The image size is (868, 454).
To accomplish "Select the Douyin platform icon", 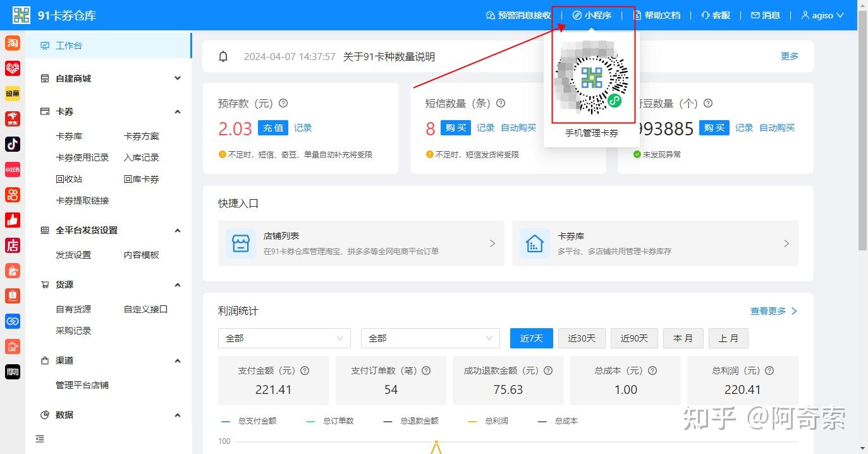I will click(x=13, y=144).
